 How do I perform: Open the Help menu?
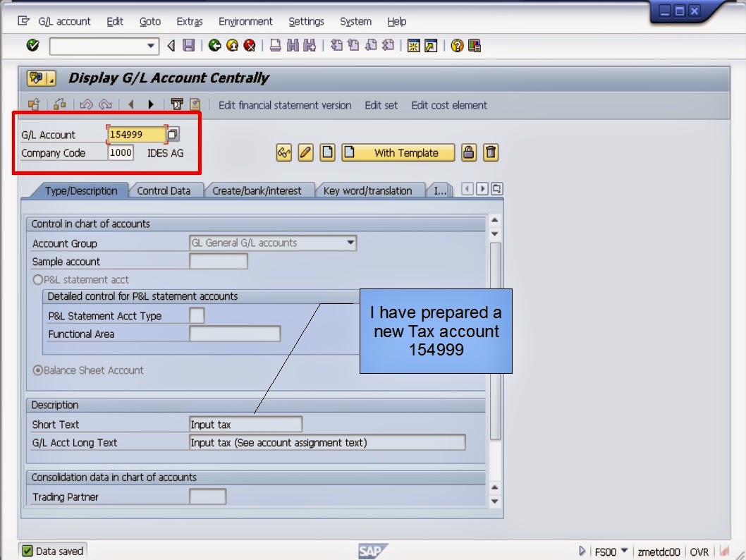pyautogui.click(x=396, y=21)
